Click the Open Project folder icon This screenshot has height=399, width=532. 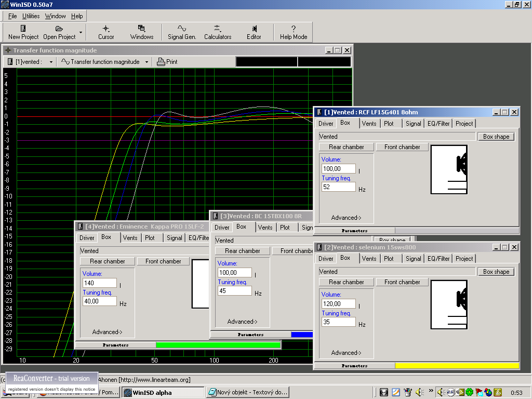pyautogui.click(x=59, y=29)
